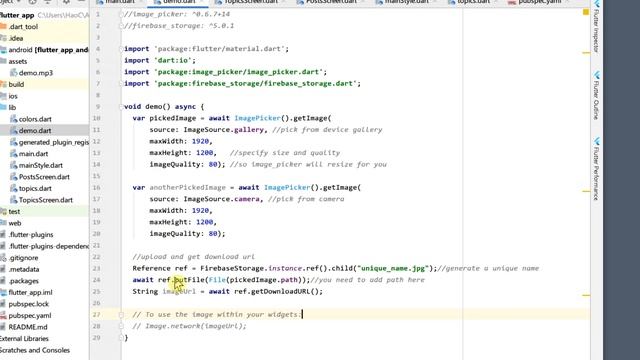Click the "//upload and get download url" comment
640x360 pixels.
tap(193, 257)
